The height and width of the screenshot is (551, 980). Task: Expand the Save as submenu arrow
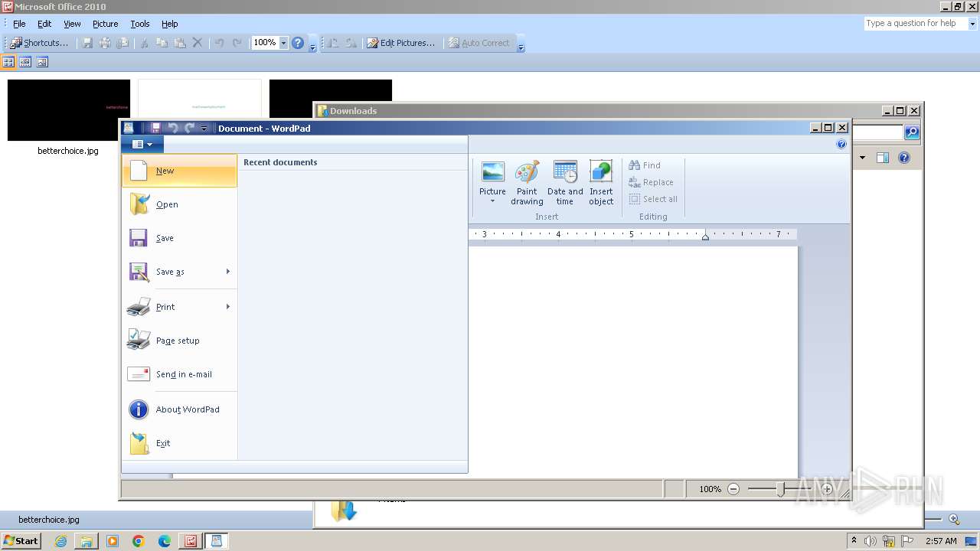pos(228,272)
